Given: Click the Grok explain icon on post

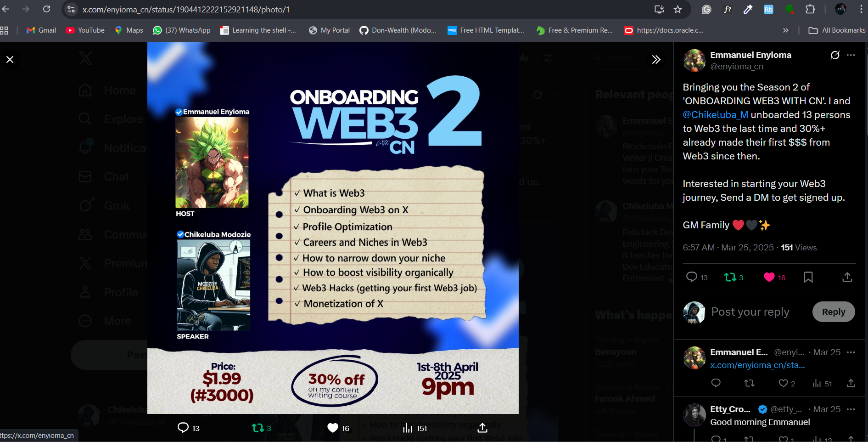Looking at the screenshot, I should click(x=835, y=55).
